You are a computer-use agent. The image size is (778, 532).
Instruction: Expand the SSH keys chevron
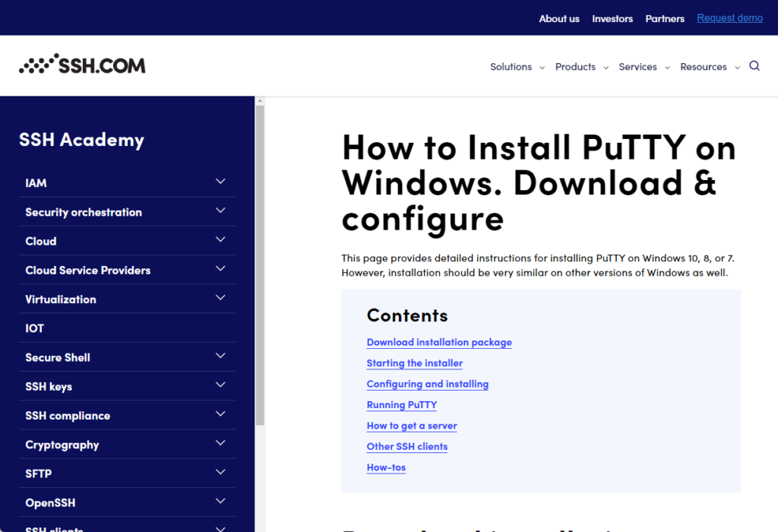tap(220, 385)
